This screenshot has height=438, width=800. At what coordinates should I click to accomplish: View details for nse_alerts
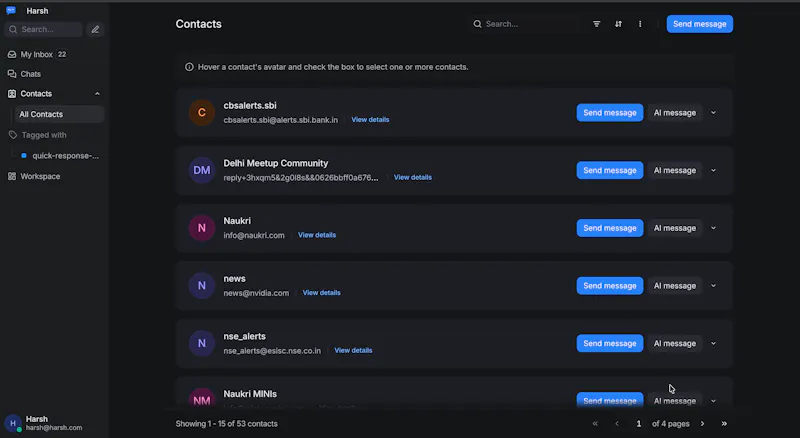[353, 350]
